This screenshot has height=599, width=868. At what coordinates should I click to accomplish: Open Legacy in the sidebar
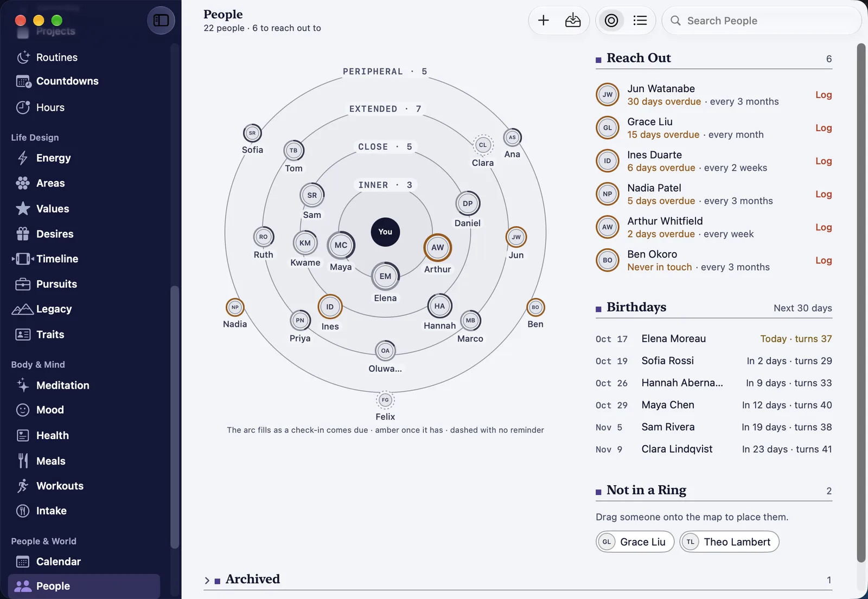click(x=85, y=309)
